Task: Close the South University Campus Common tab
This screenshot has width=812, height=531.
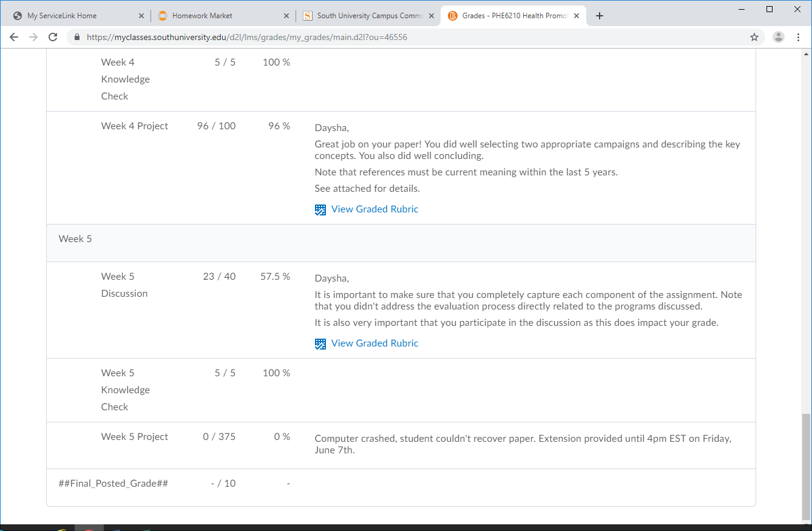Action: coord(431,16)
